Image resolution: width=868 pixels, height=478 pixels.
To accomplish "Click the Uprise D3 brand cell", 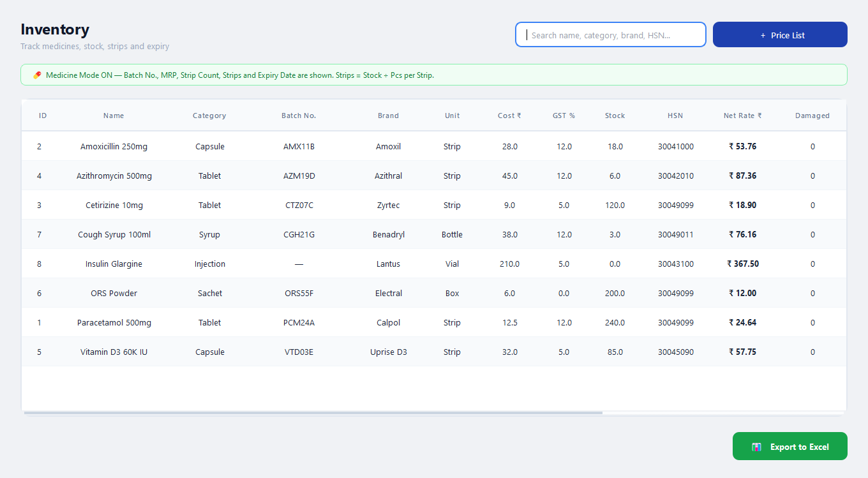I will click(x=388, y=352).
